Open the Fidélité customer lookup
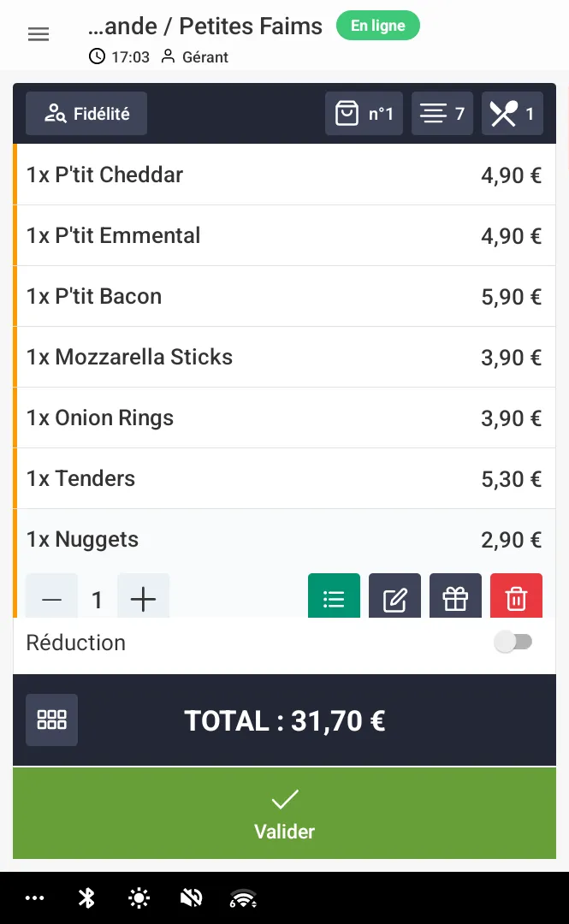Viewport: 569px width, 924px height. click(86, 114)
